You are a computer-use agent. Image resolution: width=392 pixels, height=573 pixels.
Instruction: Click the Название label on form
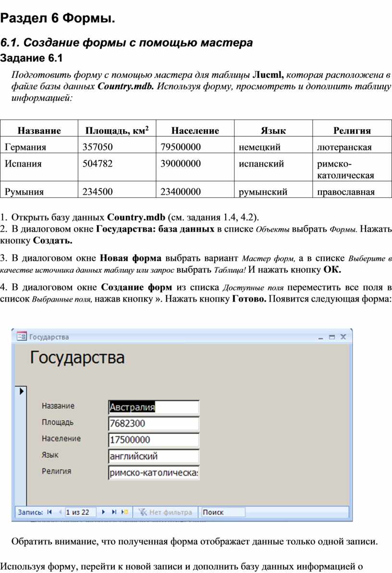coord(58,406)
